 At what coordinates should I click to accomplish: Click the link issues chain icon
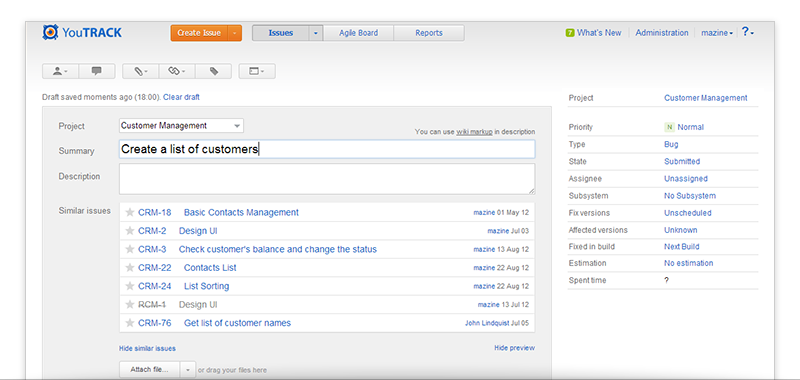pos(177,71)
